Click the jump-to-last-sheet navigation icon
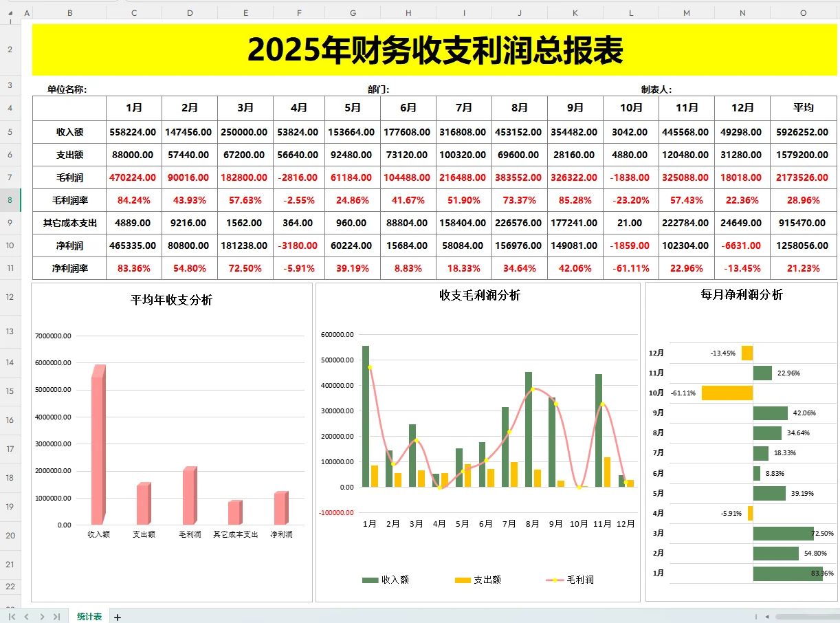840x623 pixels. pos(58,617)
